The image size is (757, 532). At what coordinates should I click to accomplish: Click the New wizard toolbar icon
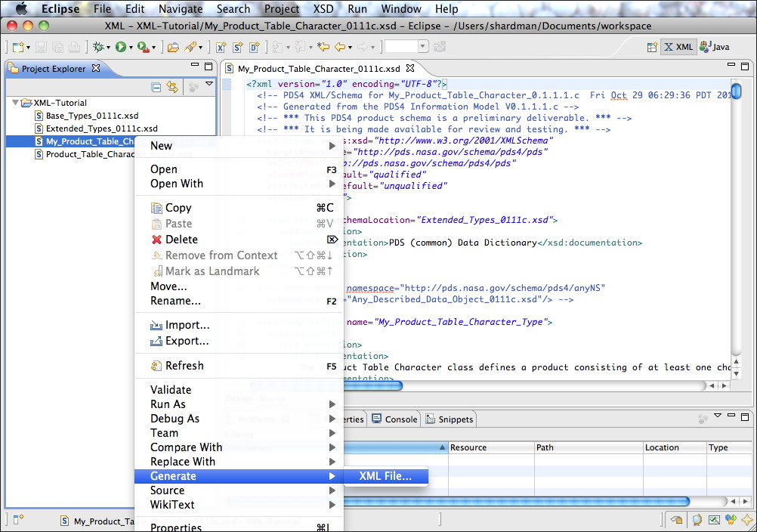coord(18,47)
